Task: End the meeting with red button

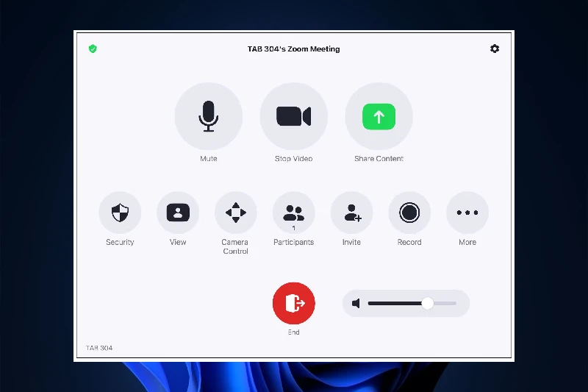Action: pos(293,303)
